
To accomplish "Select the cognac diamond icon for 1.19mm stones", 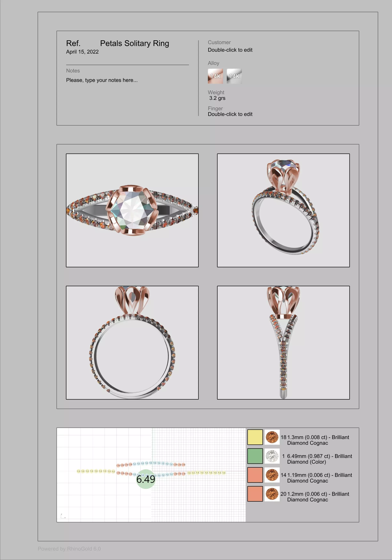I will click(272, 475).
